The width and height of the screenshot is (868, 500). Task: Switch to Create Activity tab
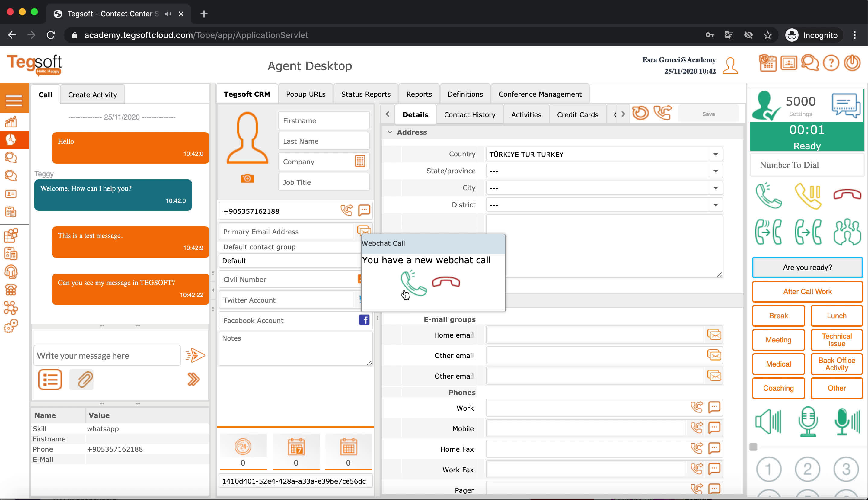(92, 95)
